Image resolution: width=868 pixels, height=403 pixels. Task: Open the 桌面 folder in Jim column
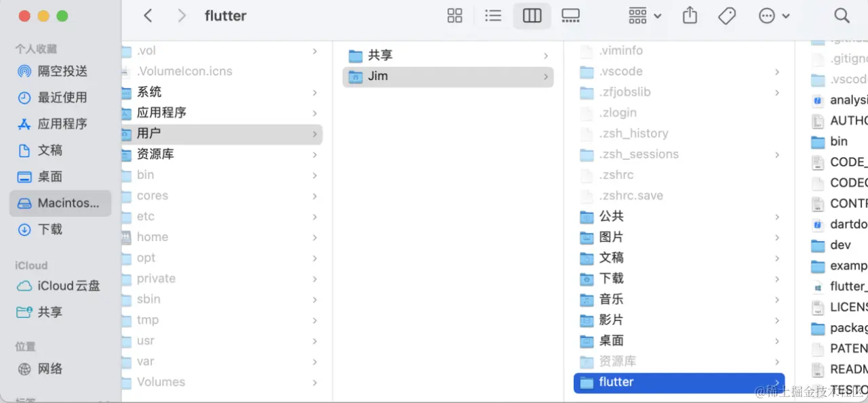[x=679, y=341]
